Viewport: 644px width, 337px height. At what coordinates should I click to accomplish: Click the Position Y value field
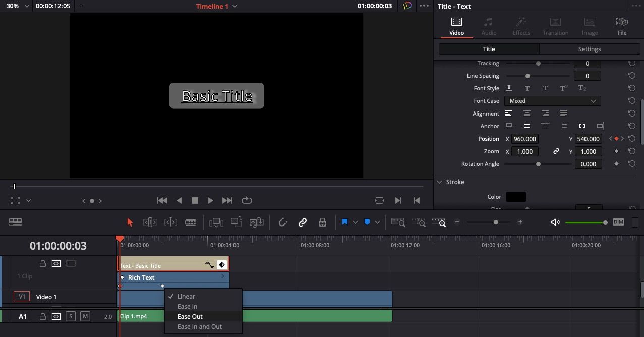[x=588, y=138]
